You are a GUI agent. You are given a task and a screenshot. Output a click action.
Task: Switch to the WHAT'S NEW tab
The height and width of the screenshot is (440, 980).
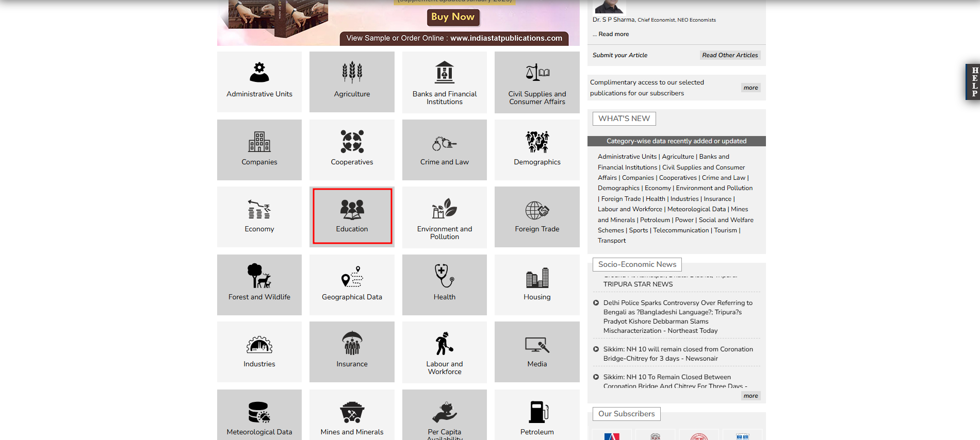624,119
